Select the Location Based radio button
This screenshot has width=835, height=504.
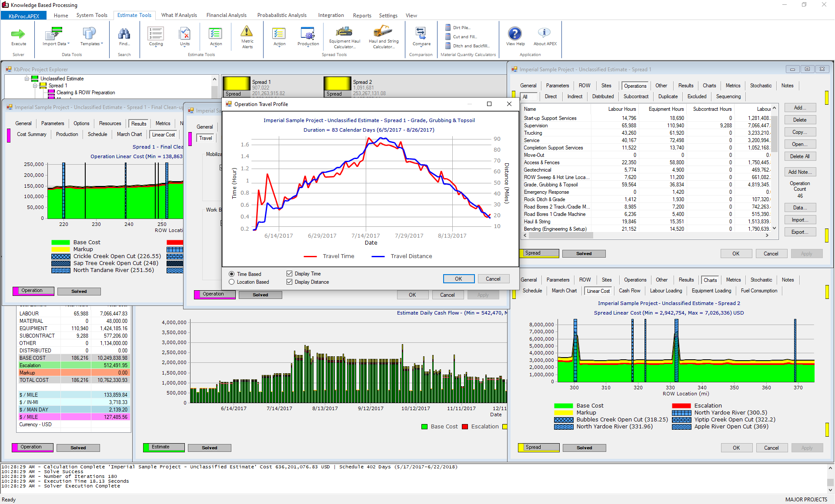pyautogui.click(x=232, y=282)
